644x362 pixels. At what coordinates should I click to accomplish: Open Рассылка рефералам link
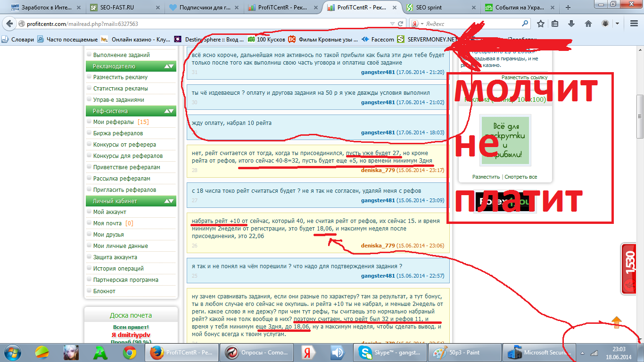tap(122, 179)
